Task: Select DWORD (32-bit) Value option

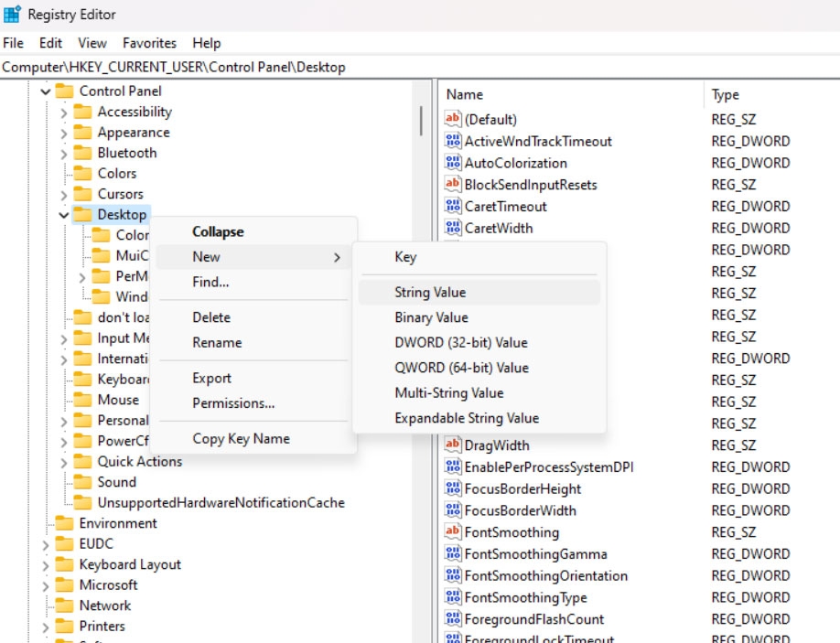Action: [479, 343]
